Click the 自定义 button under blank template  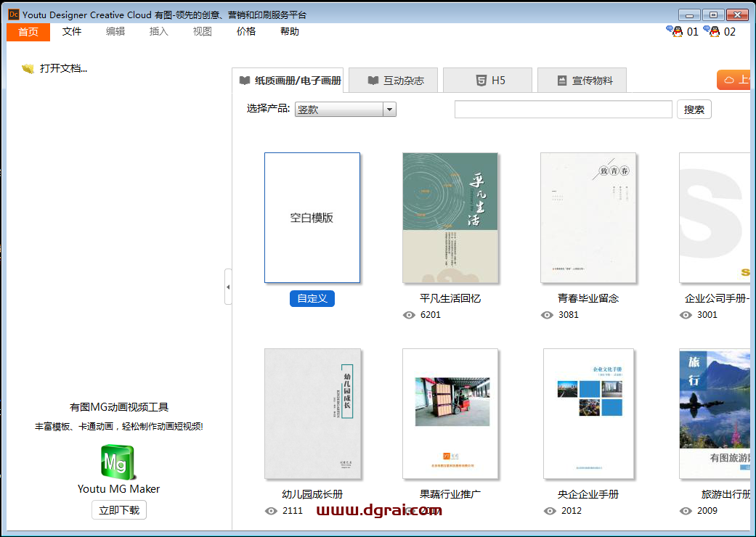tap(312, 298)
